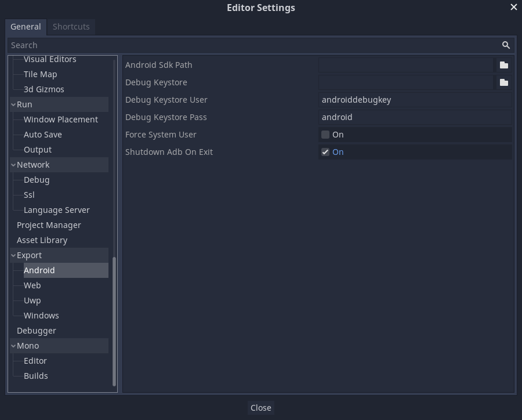Select the Project Manager settings
Viewport: 522px width, 420px height.
(48, 225)
